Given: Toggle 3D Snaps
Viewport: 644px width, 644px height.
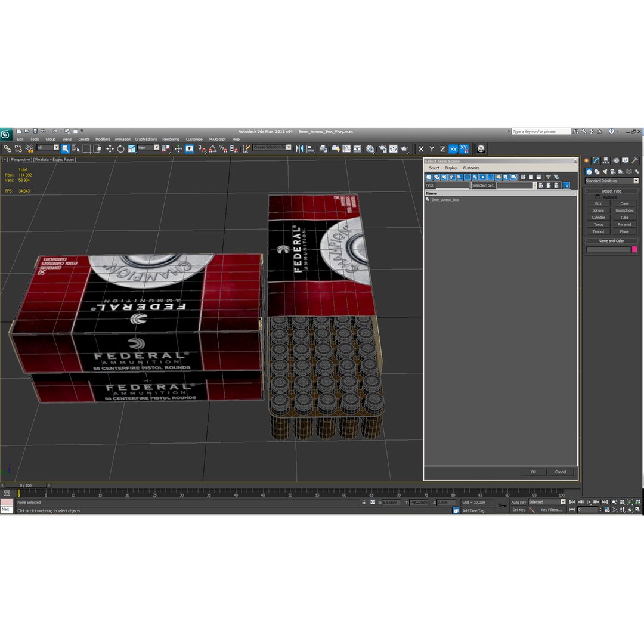Looking at the screenshot, I should [202, 148].
